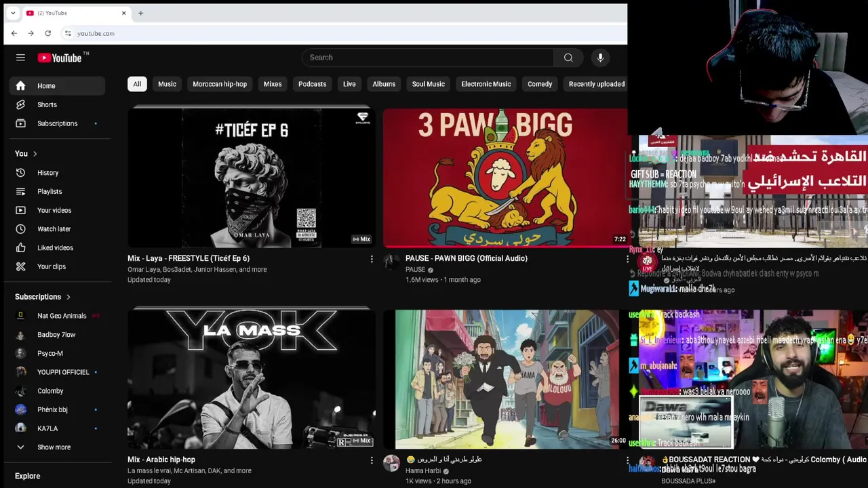
Task: Click the Explore section heading
Action: point(28,476)
